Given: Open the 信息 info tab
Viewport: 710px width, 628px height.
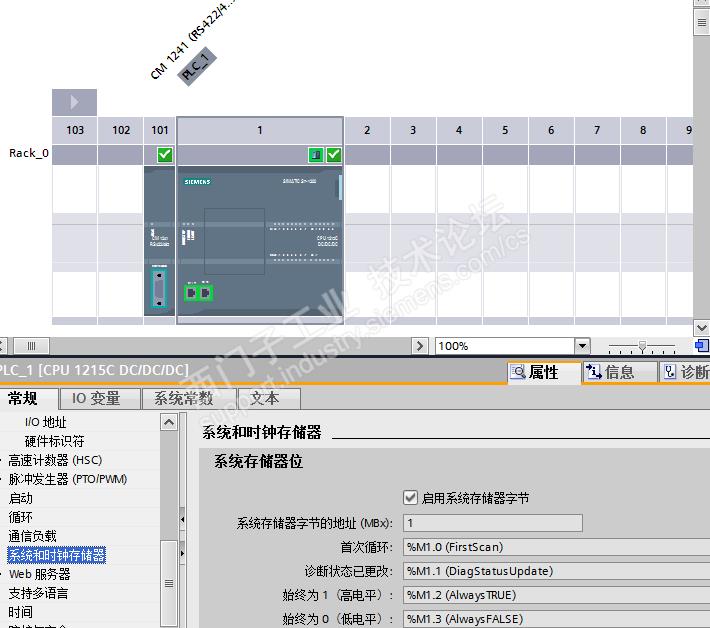Looking at the screenshot, I should [x=620, y=373].
